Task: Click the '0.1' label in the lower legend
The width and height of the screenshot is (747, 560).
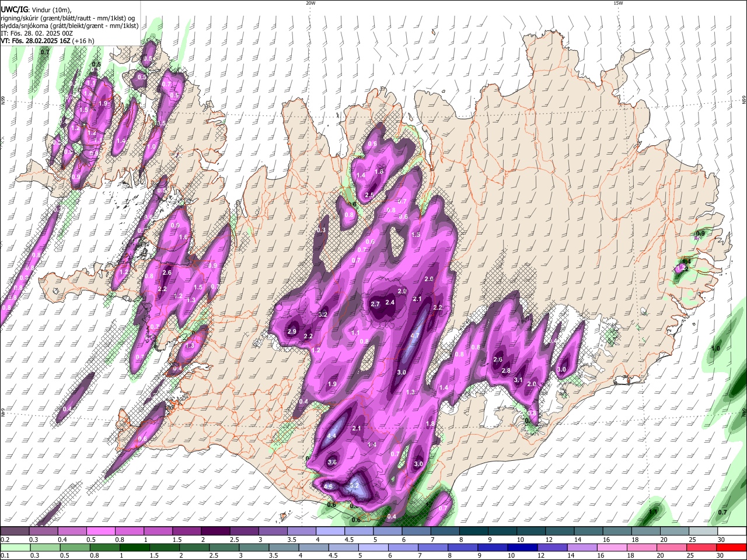Action: tap(5, 555)
